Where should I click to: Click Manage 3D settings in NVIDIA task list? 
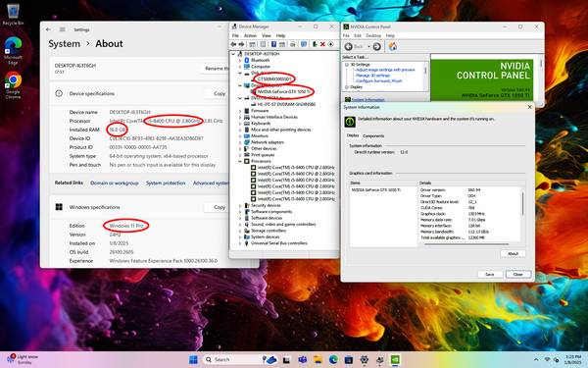pyautogui.click(x=373, y=76)
